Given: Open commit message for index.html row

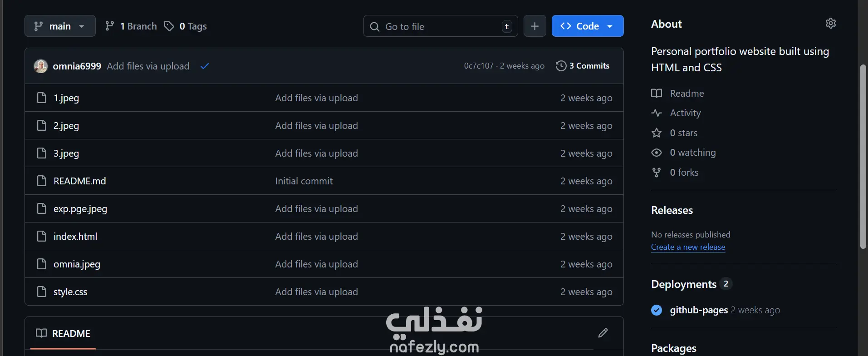Looking at the screenshot, I should click(317, 237).
